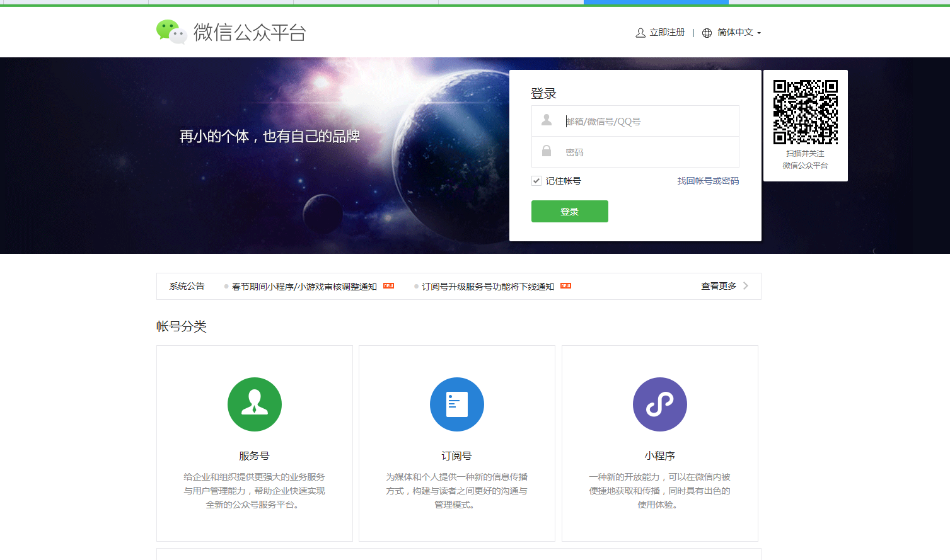The height and width of the screenshot is (560, 950).
Task: Click the blue 订阅号 document icon
Action: [x=457, y=404]
